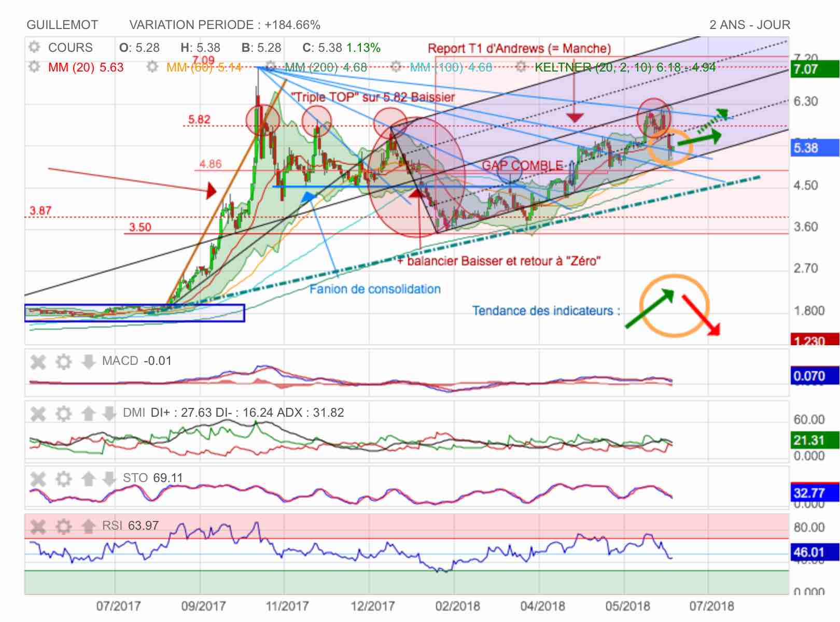Click the MACD -0.01 label
Screen dimensions: 840x622
click(136, 361)
